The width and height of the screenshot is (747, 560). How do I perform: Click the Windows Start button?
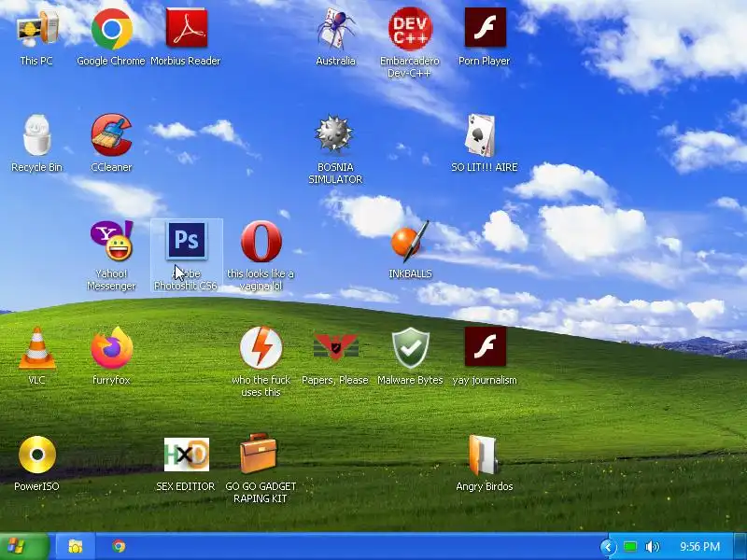click(x=24, y=546)
